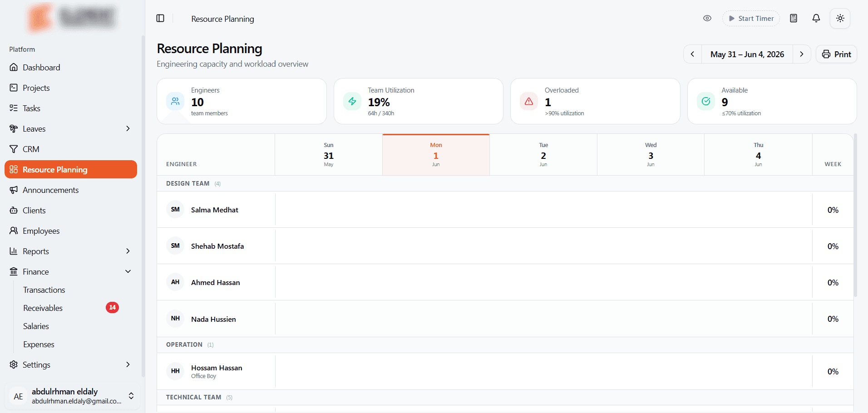
Task: Click the Reports bar chart icon
Action: point(14,251)
